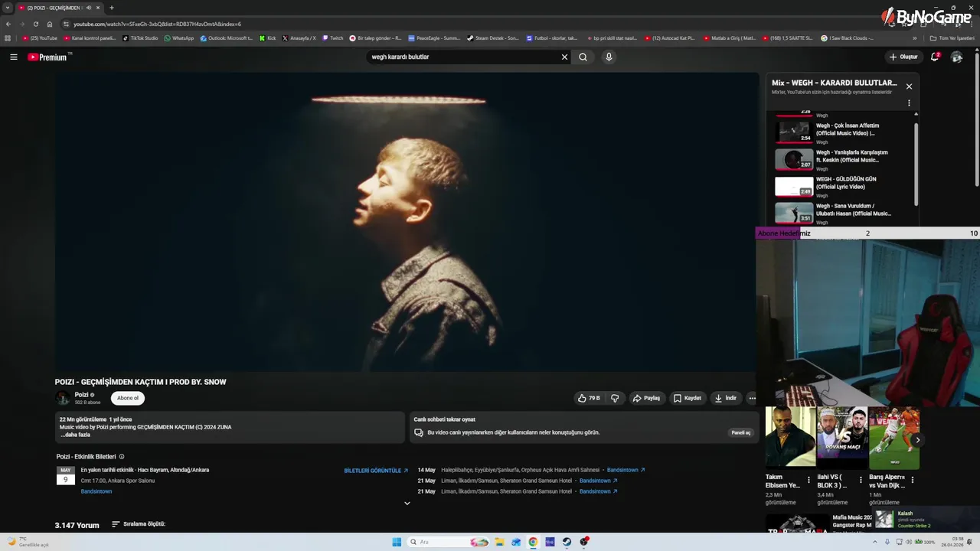Click the video player to pause
The width and height of the screenshot is (980, 551).
coord(407,222)
